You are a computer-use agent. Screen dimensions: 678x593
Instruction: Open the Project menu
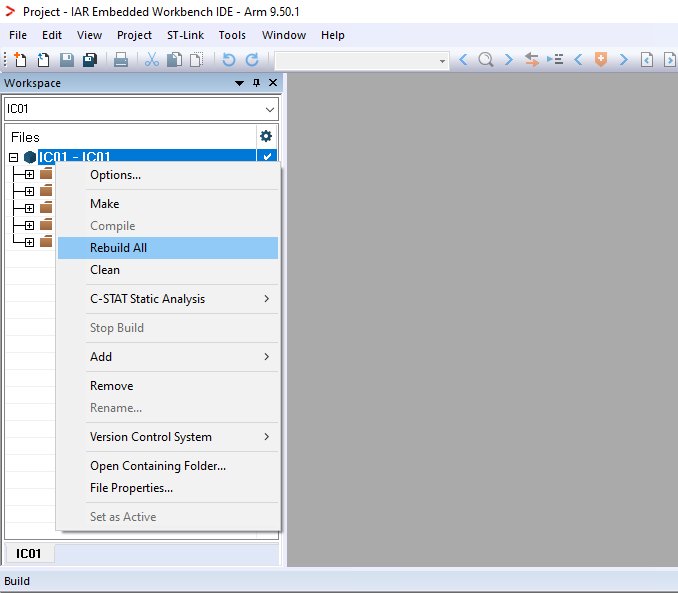[x=134, y=35]
